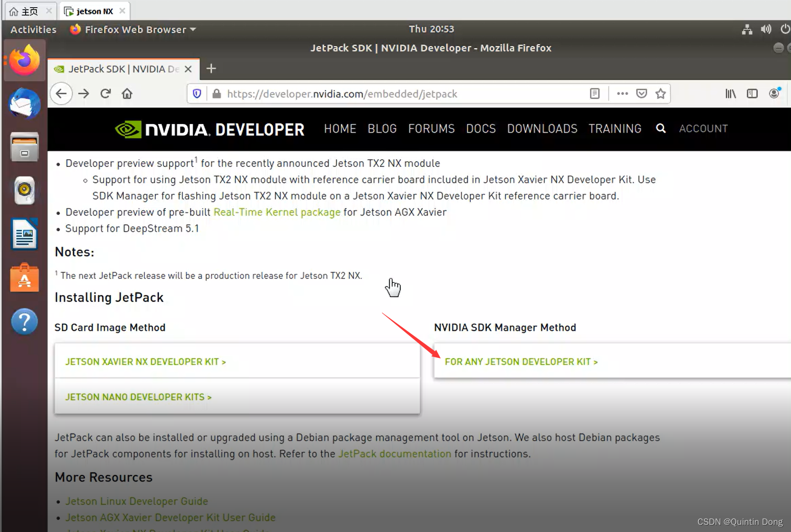Image resolution: width=791 pixels, height=532 pixels.
Task: Select BLOG in NVIDIA navigation
Action: (x=382, y=129)
